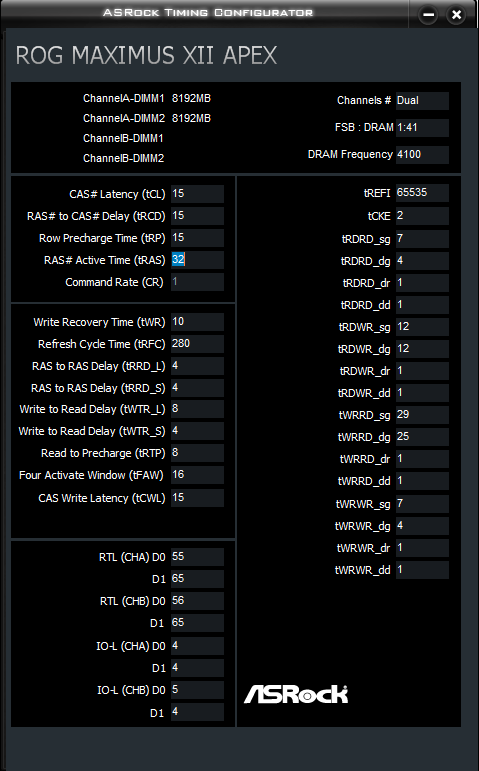
Task: Click the tREFI value field
Action: click(x=422, y=193)
